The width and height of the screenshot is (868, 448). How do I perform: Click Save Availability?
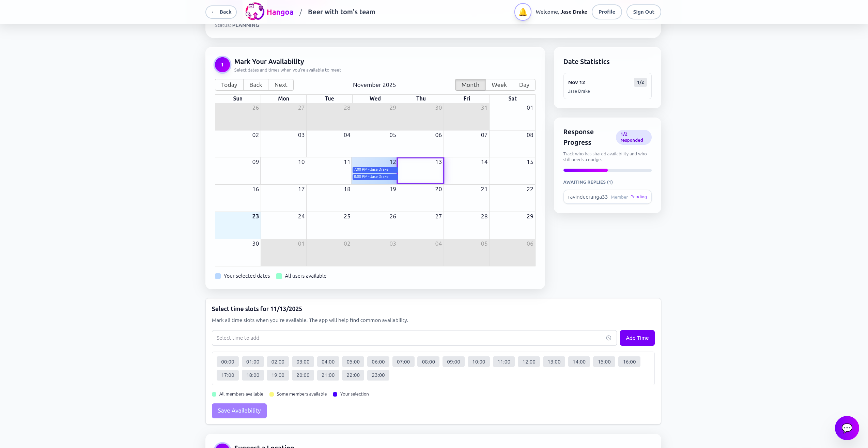239,411
